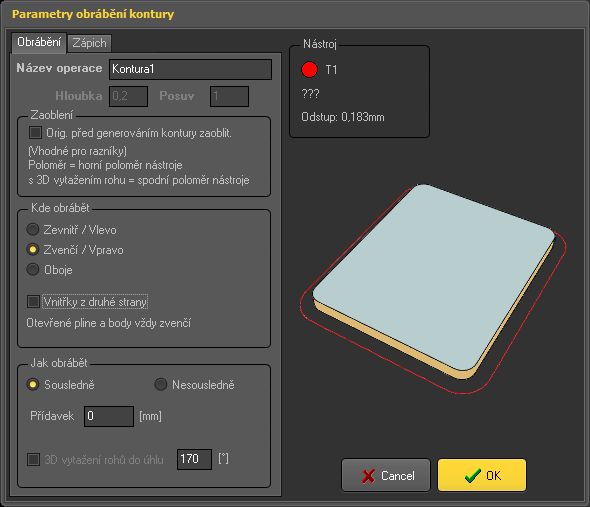Toggle 3D vytažení rohů do úhlu checkbox
This screenshot has width=590, height=507.
(x=33, y=459)
